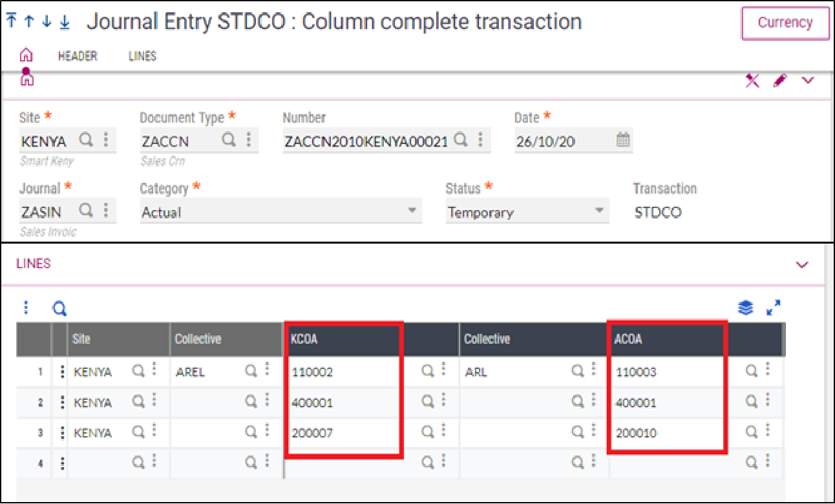The height and width of the screenshot is (504, 835).
Task: Click the Currency button
Action: 785,23
